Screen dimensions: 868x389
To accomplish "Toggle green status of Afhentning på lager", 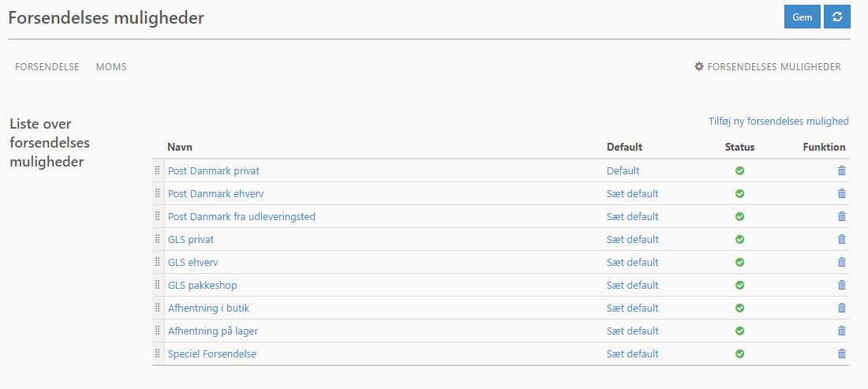I will point(739,331).
